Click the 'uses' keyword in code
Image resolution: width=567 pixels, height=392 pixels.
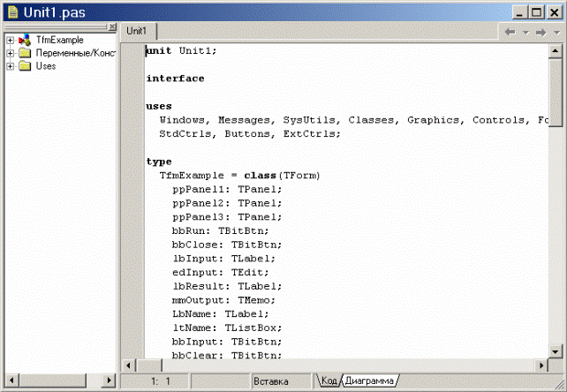(x=159, y=106)
